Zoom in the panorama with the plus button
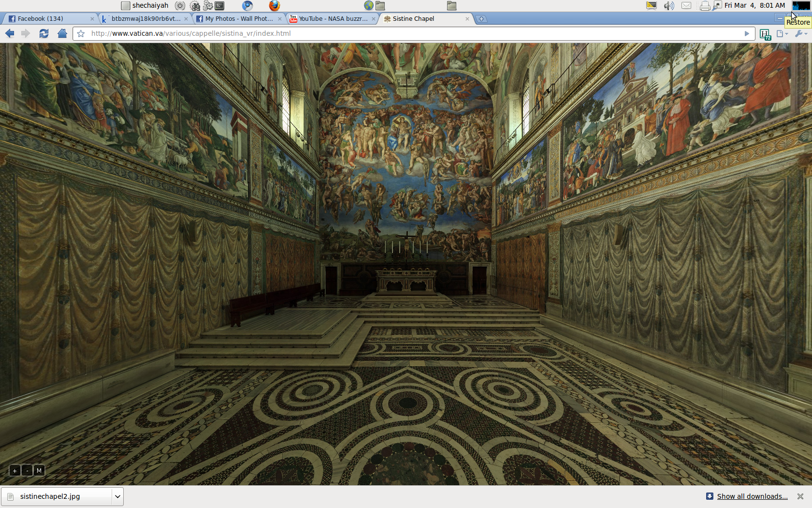Image resolution: width=812 pixels, height=508 pixels. tap(15, 470)
